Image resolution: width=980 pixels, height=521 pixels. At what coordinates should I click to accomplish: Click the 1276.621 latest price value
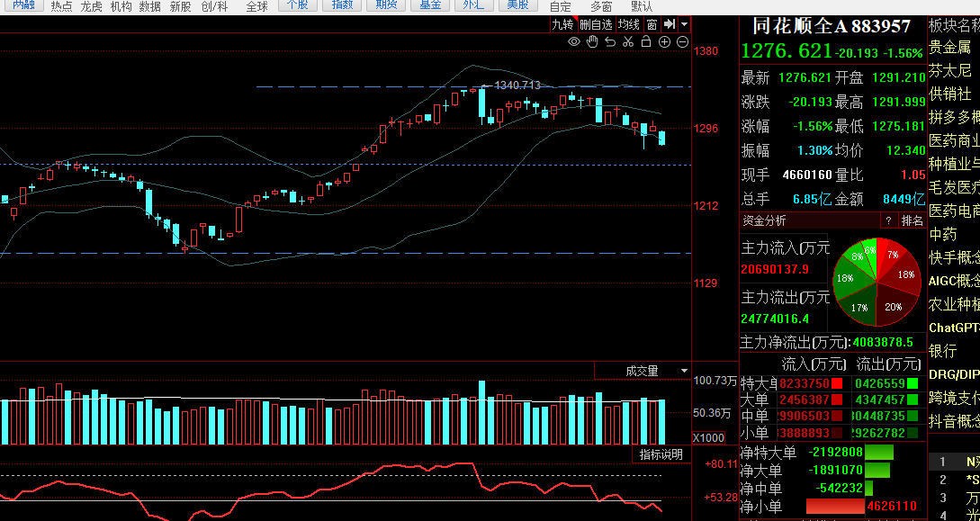(x=787, y=51)
